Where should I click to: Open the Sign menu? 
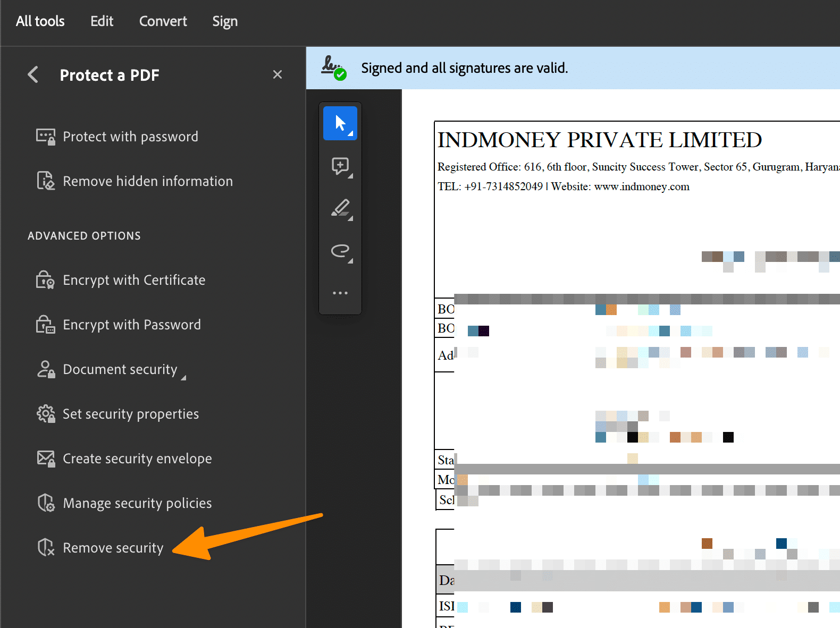pyautogui.click(x=225, y=21)
